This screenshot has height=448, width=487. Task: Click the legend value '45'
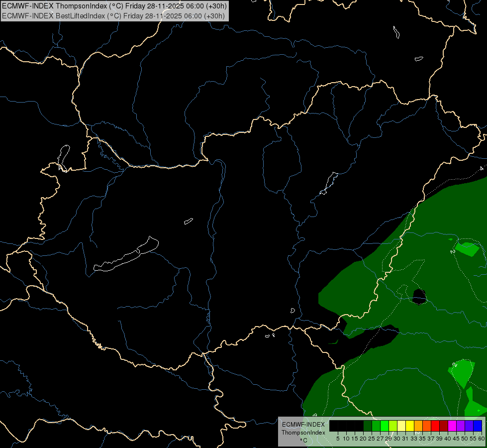click(x=456, y=439)
